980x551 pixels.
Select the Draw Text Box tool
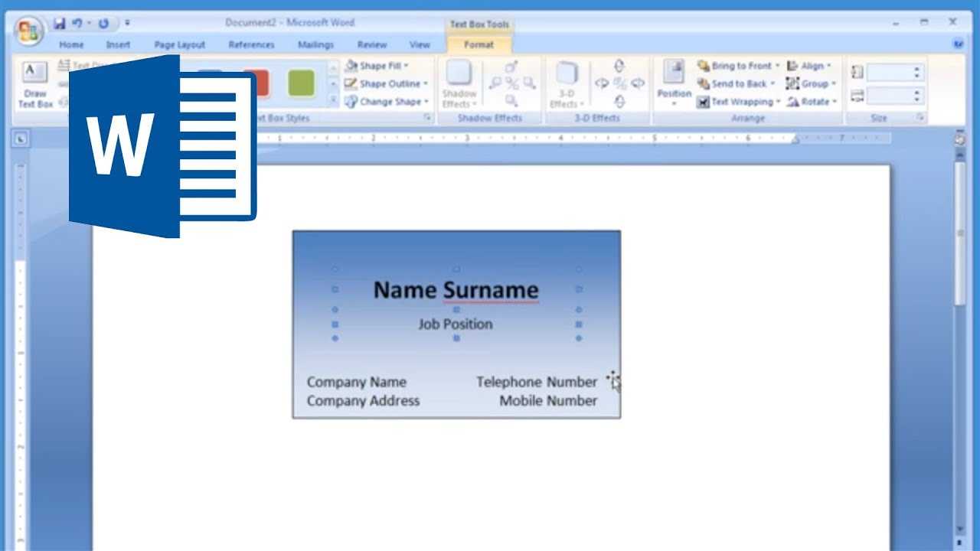[x=34, y=84]
